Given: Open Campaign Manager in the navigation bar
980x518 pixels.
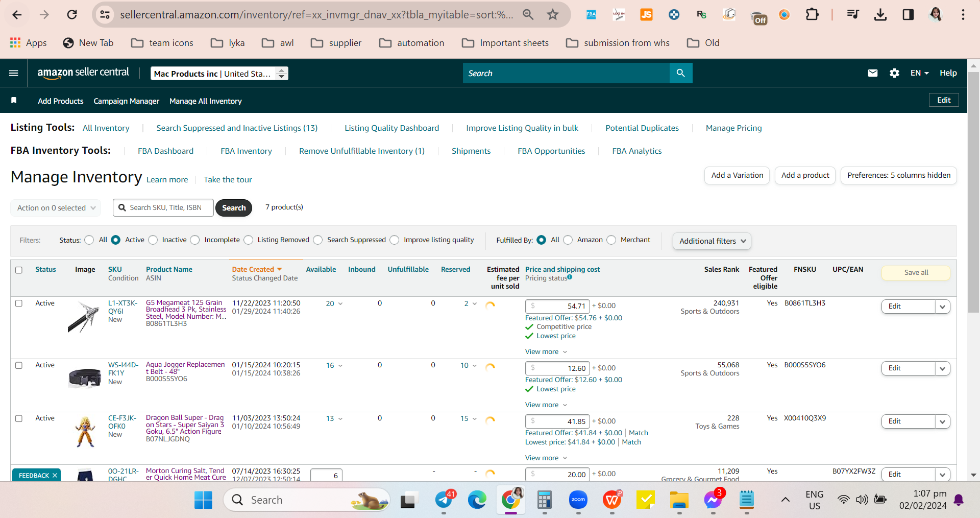Looking at the screenshot, I should click(127, 101).
